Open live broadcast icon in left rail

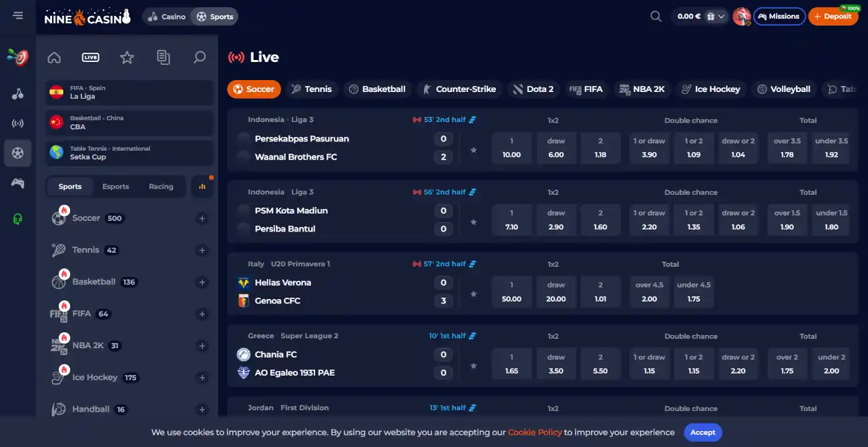(18, 123)
